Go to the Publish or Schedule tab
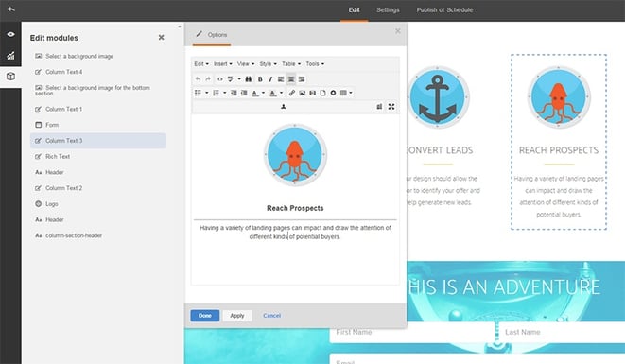The height and width of the screenshot is (364, 625). [x=444, y=10]
